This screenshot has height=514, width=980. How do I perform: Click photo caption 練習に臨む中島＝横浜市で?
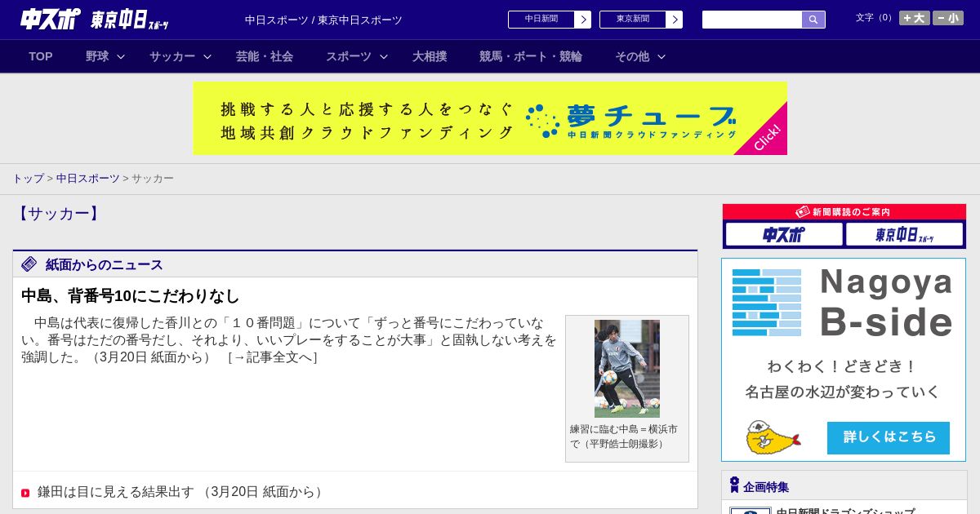[624, 436]
